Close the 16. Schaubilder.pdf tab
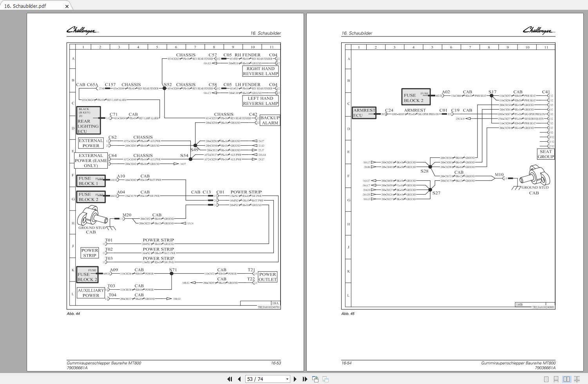 coord(67,6)
